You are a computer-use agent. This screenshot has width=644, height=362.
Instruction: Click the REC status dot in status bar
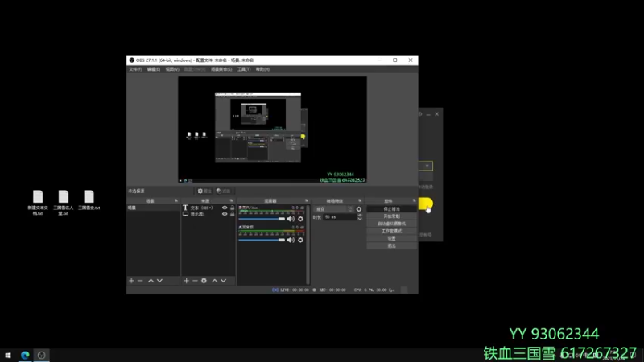click(314, 290)
